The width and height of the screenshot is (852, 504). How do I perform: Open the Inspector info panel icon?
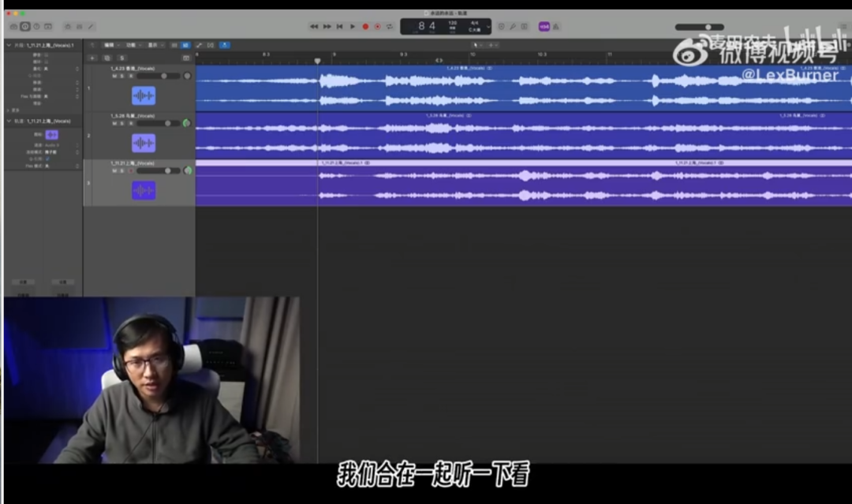pyautogui.click(x=25, y=26)
